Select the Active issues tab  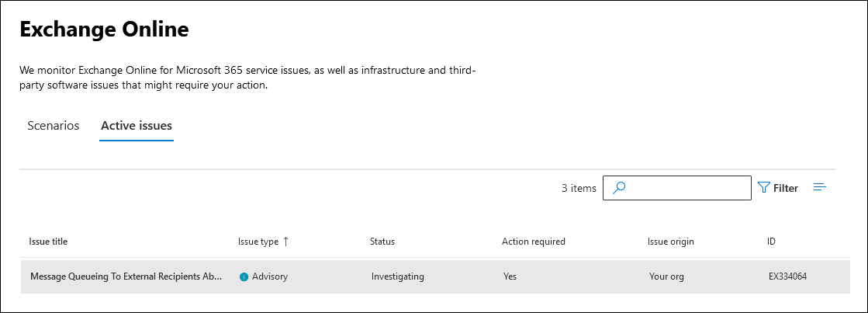click(x=137, y=126)
